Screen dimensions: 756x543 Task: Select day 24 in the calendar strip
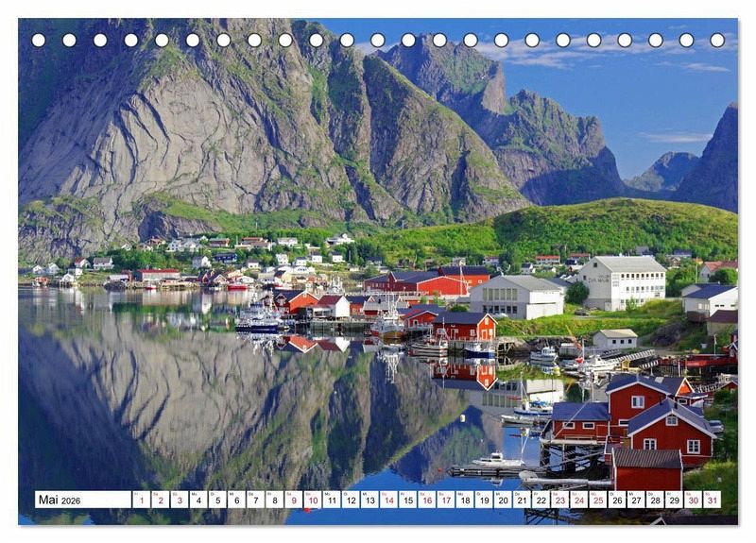click(579, 500)
